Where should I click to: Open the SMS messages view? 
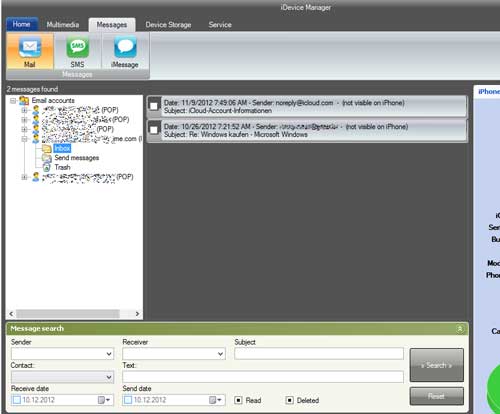[x=77, y=51]
